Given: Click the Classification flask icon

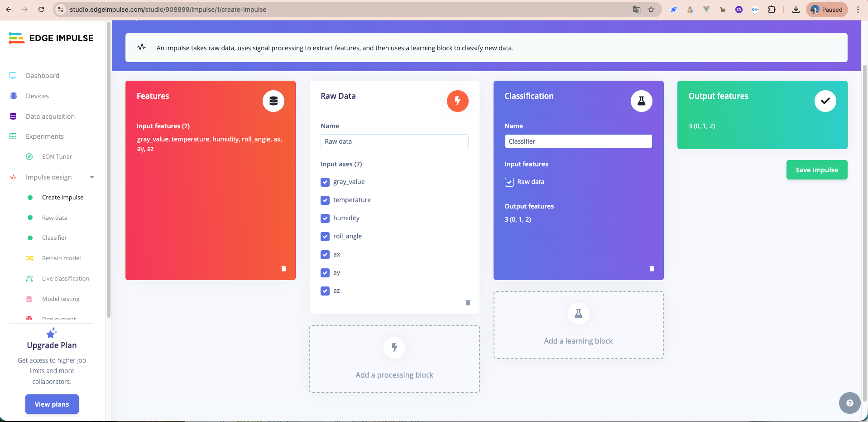Looking at the screenshot, I should click(641, 101).
